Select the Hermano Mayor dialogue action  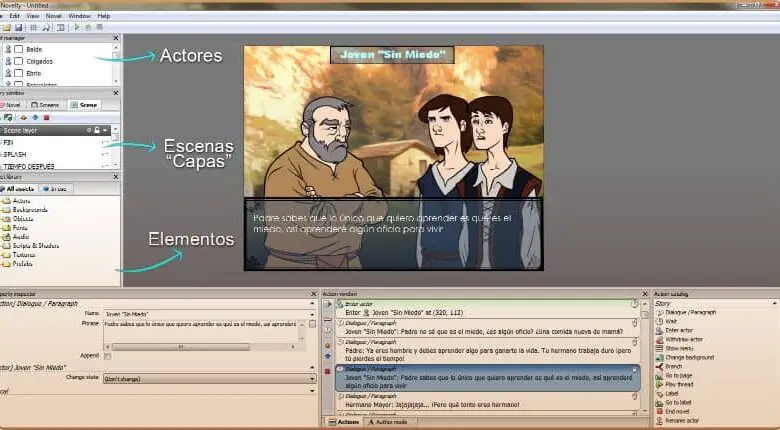point(488,401)
